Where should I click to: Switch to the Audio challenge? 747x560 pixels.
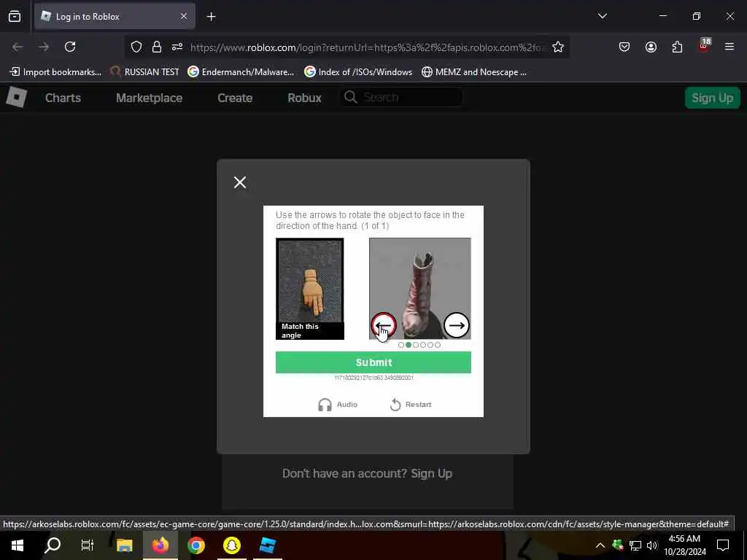(x=338, y=404)
